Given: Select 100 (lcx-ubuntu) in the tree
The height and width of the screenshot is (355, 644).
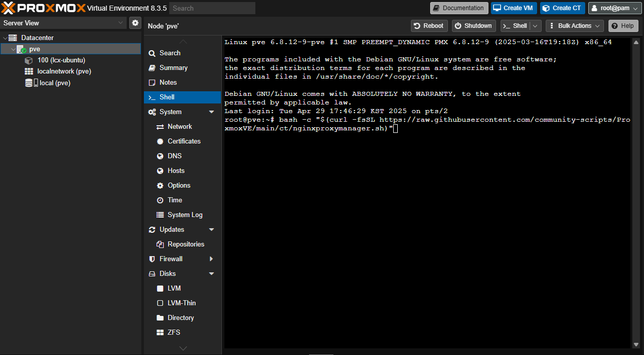Looking at the screenshot, I should pyautogui.click(x=70, y=60).
